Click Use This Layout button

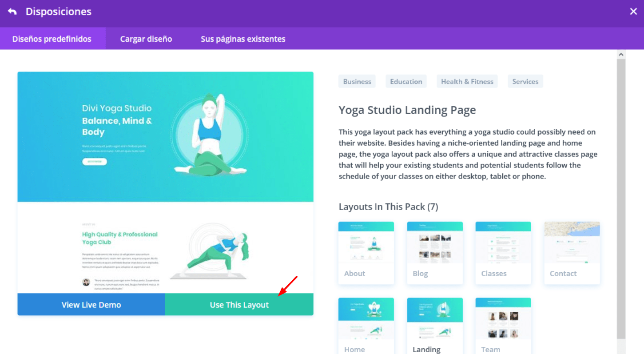point(239,305)
